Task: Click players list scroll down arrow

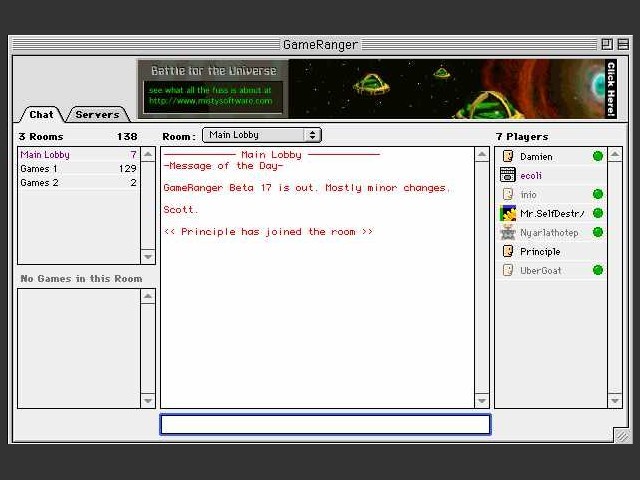Action: [x=615, y=400]
